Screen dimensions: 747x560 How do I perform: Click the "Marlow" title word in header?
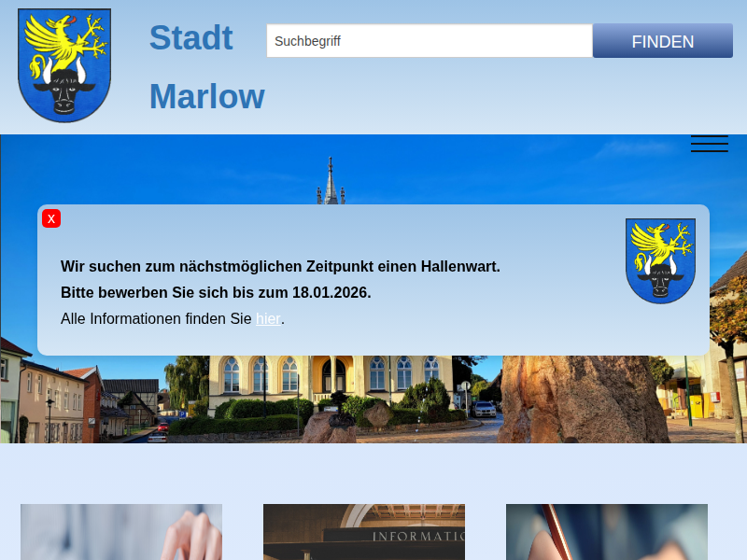(206, 97)
